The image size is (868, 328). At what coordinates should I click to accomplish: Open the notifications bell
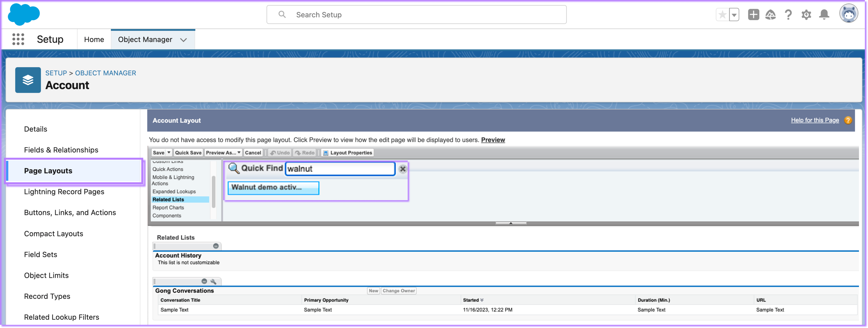(824, 15)
